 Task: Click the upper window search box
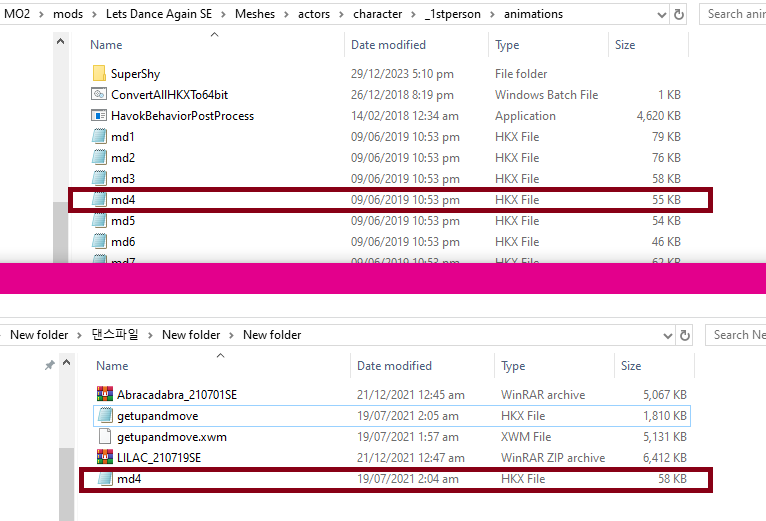(733, 14)
